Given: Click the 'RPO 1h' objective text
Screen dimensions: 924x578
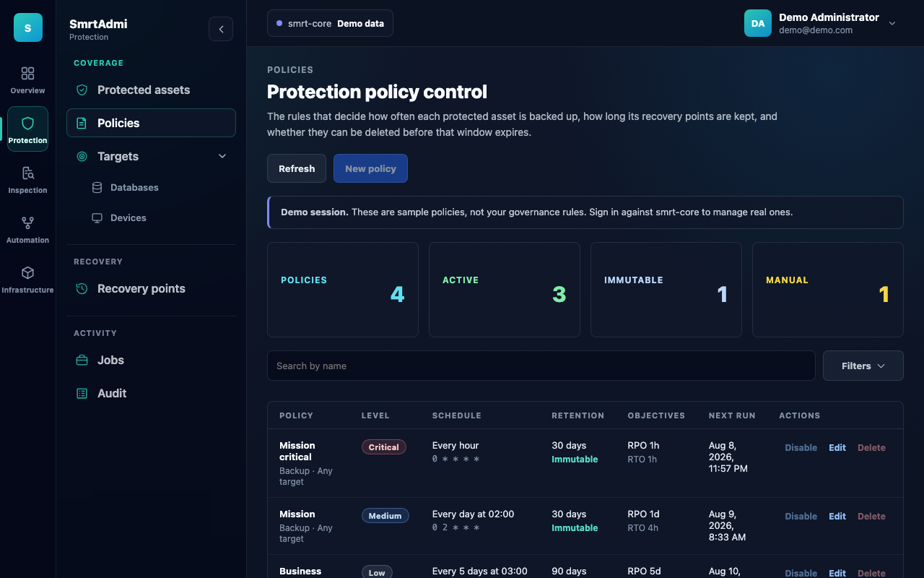Looking at the screenshot, I should [643, 446].
